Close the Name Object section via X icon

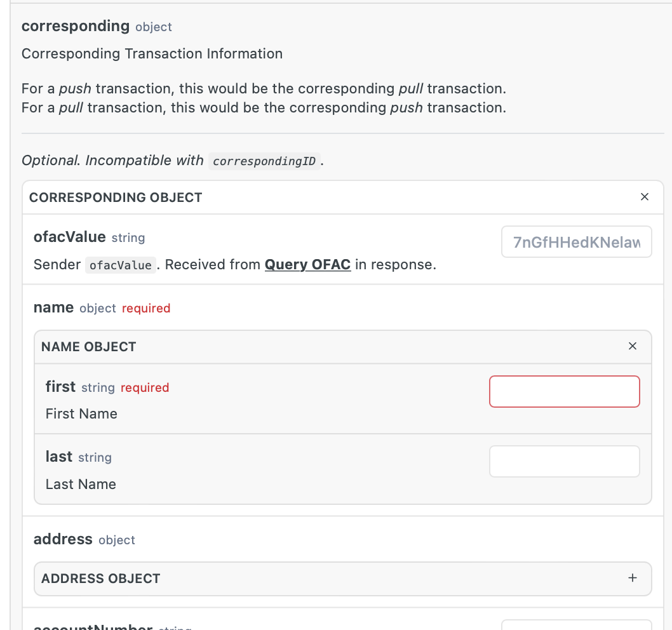coord(632,346)
